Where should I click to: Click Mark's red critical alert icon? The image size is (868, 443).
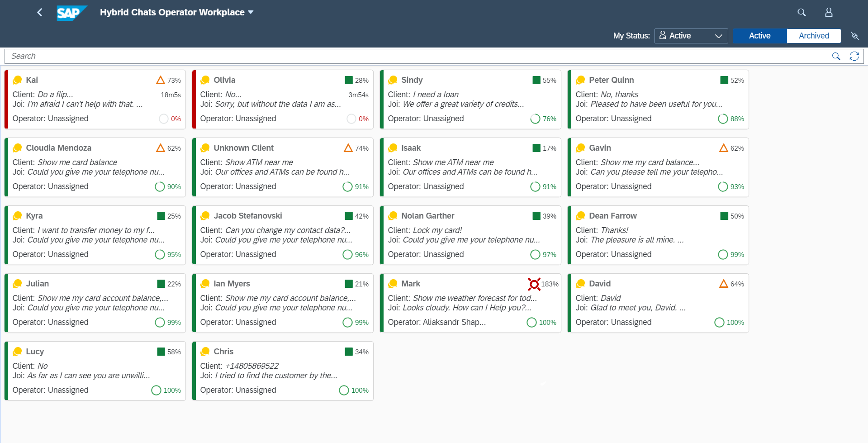[x=534, y=284]
